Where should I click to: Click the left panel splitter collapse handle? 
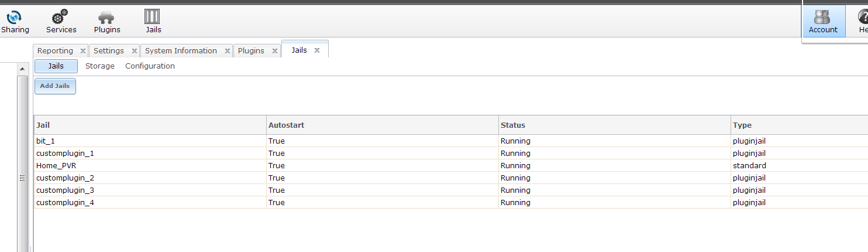pyautogui.click(x=23, y=179)
